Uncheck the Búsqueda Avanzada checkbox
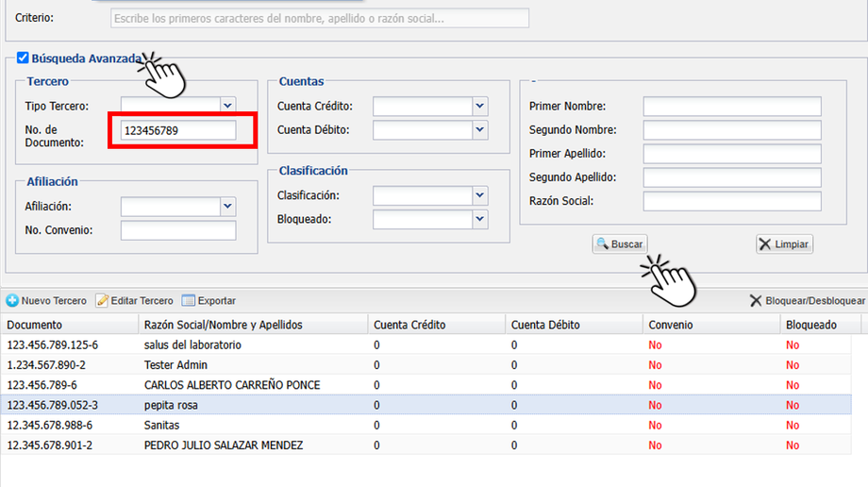The image size is (868, 487). coord(23,58)
